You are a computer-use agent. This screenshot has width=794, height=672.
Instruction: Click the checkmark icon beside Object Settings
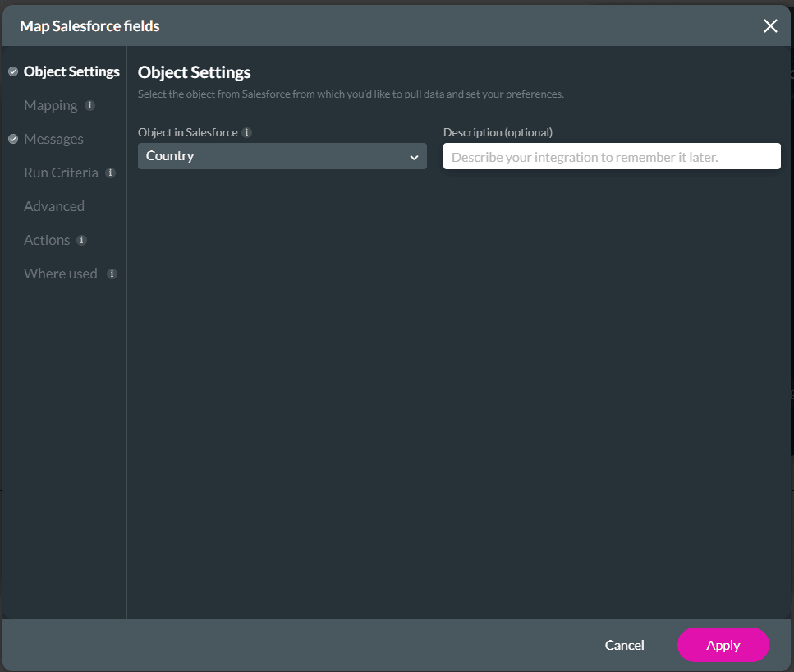click(x=12, y=71)
